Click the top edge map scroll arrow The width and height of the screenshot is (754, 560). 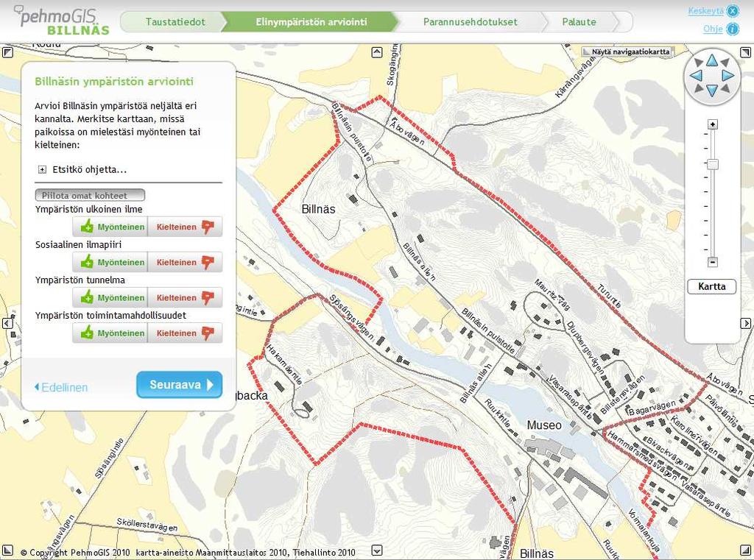377,52
